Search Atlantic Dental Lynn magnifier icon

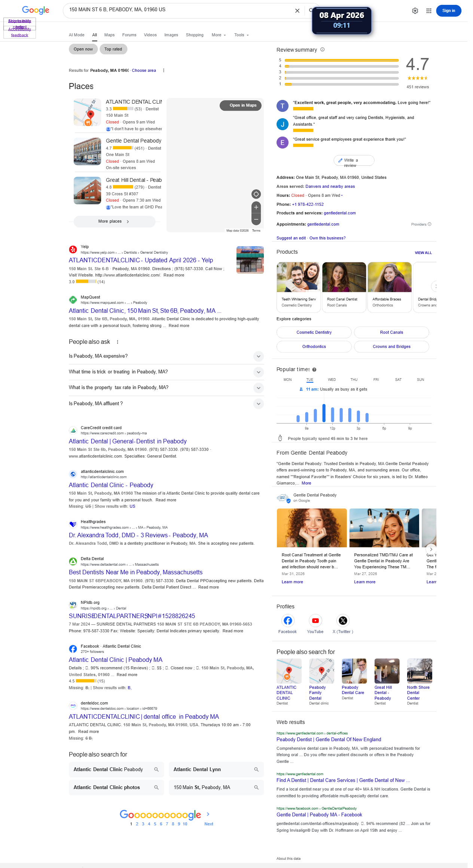click(256, 770)
